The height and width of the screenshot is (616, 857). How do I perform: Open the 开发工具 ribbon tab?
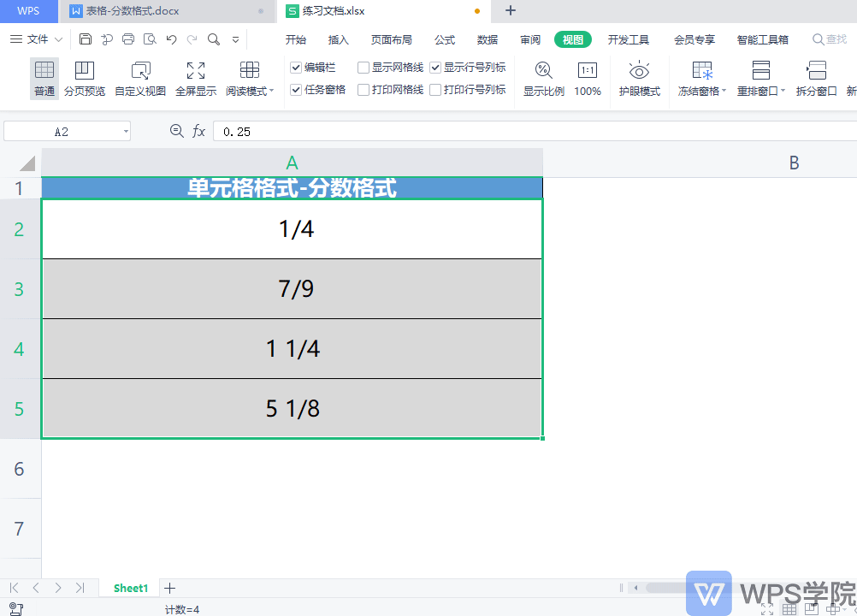click(628, 39)
